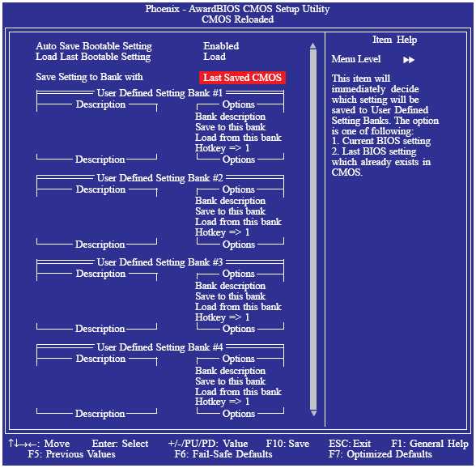Select Save to this bank in Bank #3
Screen dimensions: 476x468
pos(230,296)
